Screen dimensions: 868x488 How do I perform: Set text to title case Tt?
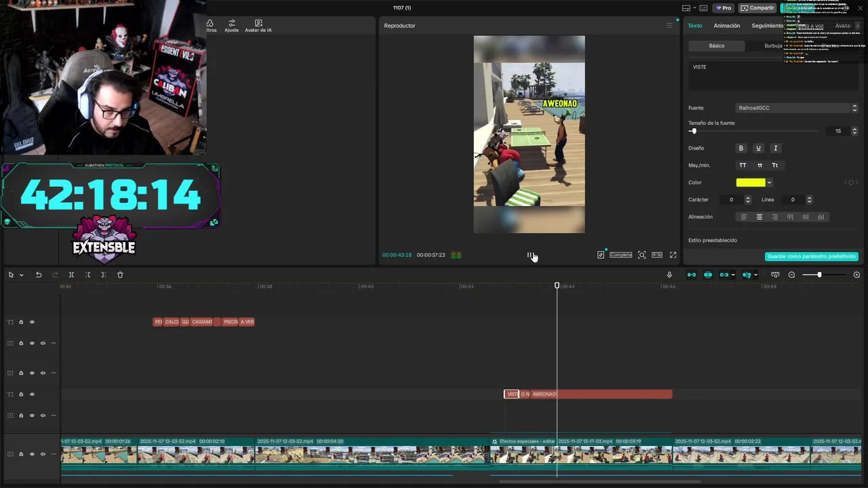775,165
